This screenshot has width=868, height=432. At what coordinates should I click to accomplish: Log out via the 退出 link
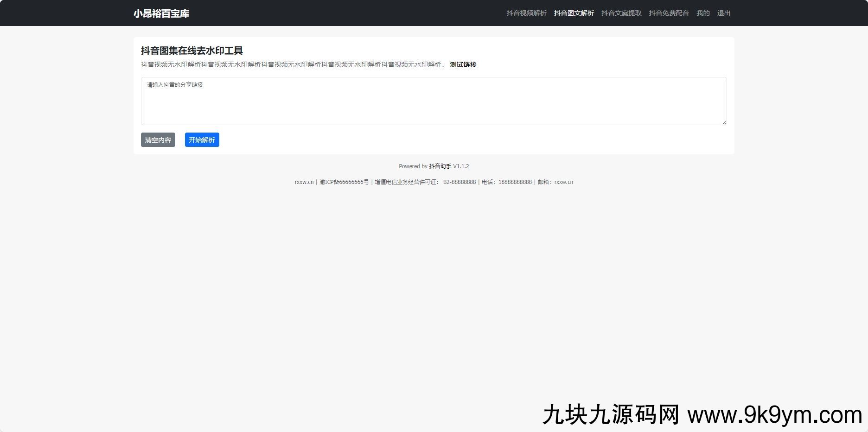click(x=723, y=13)
